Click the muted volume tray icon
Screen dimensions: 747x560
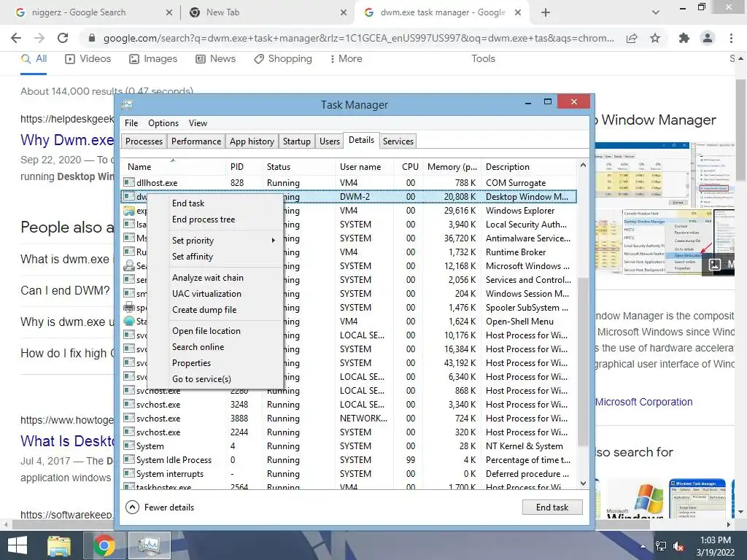pos(678,546)
